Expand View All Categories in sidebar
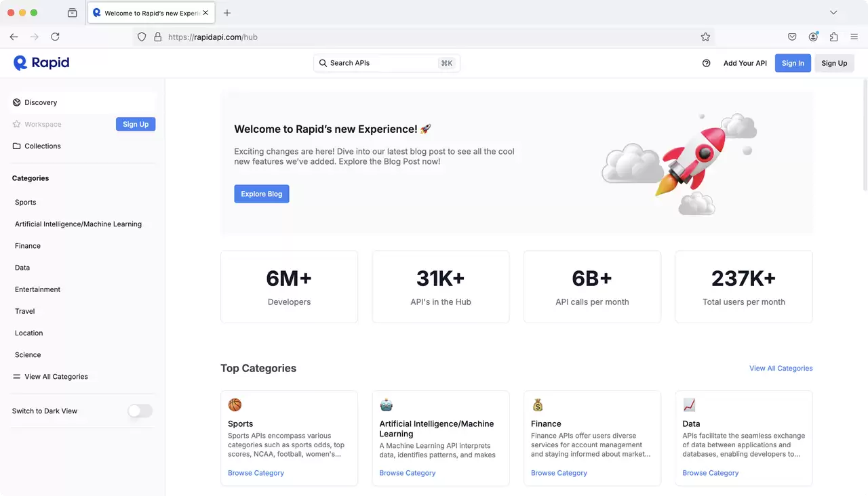 click(x=51, y=377)
